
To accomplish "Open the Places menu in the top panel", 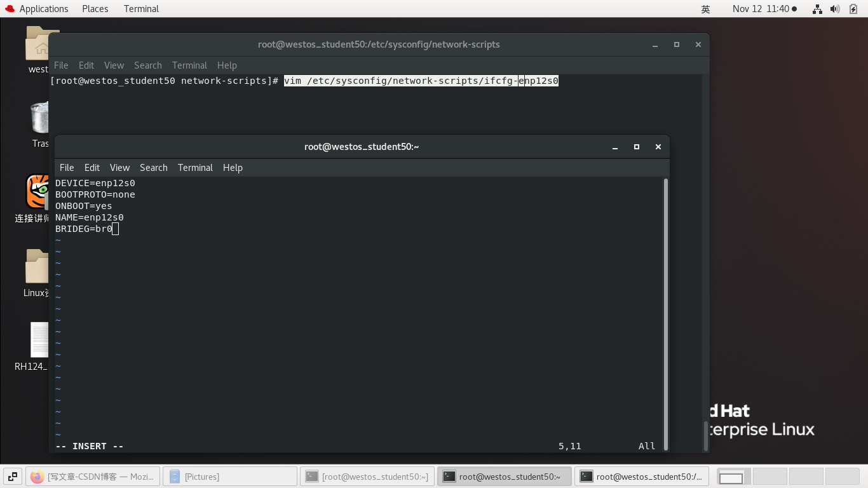I will [x=94, y=8].
